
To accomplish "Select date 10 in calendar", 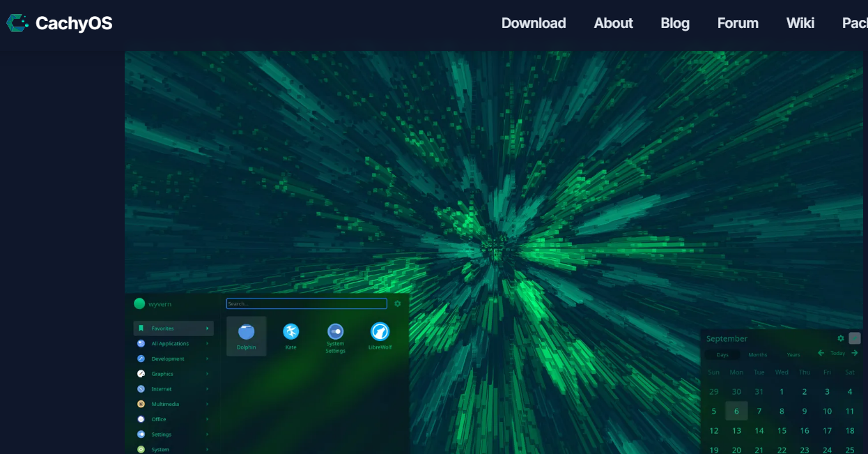I will coord(827,411).
